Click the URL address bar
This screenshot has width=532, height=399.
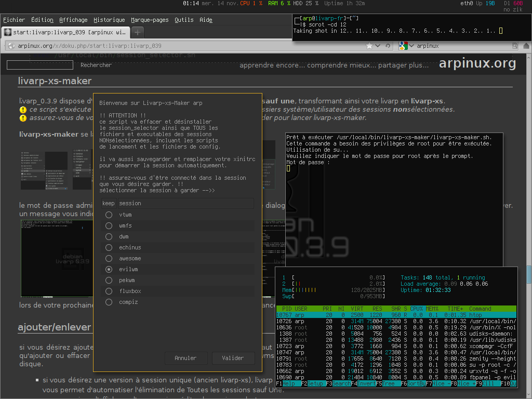click(x=190, y=46)
